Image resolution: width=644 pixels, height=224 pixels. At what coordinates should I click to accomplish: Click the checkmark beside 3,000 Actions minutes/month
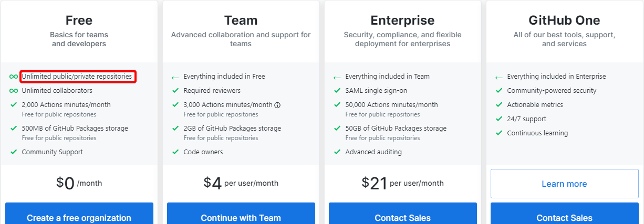pos(175,105)
